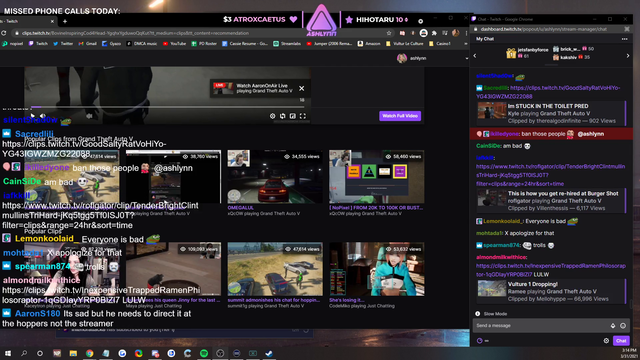Open My Chat three-dot options menu
This screenshot has height=360, width=640.
tap(624, 39)
